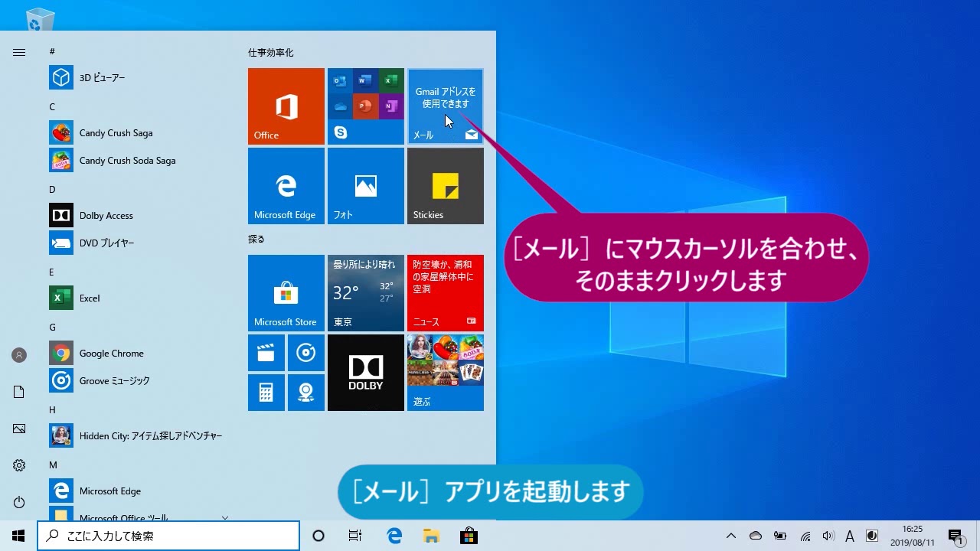This screenshot has height=551, width=980.
Task: Open the network Wi-Fi tray icon
Action: tap(805, 536)
